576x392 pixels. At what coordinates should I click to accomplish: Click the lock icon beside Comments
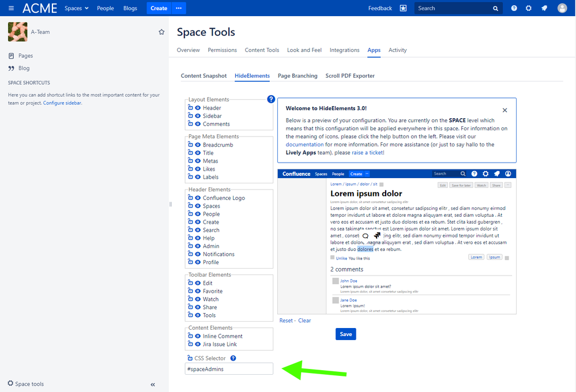click(x=190, y=124)
